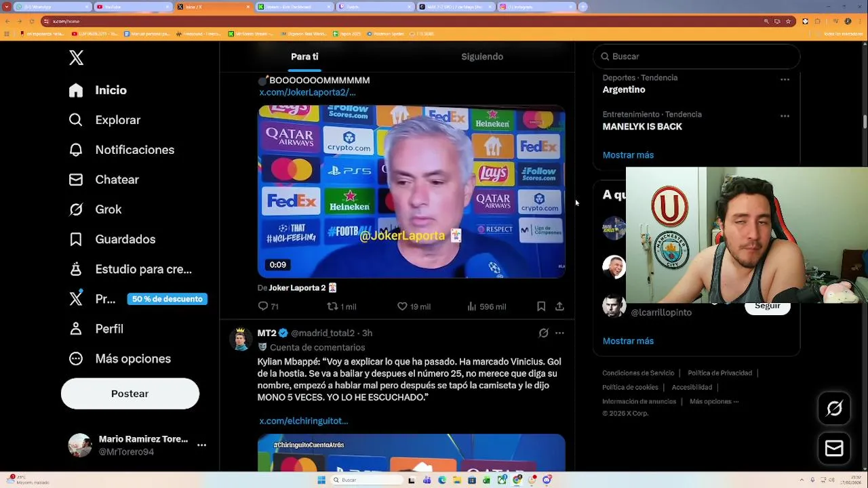Open Condiciones de Servicio
The image size is (868, 488).
coord(638,373)
